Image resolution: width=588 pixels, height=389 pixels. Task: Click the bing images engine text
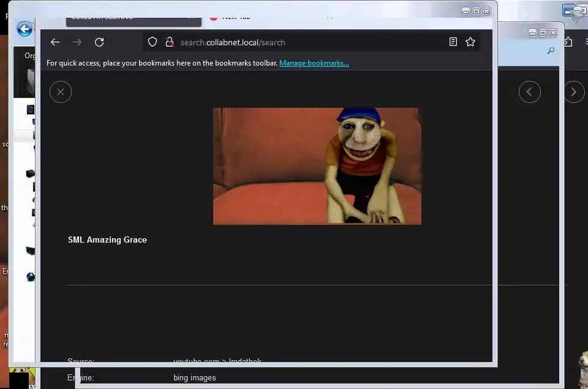pos(195,378)
